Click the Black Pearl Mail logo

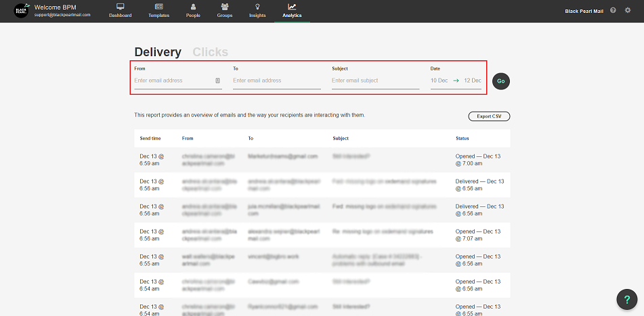pos(22,11)
